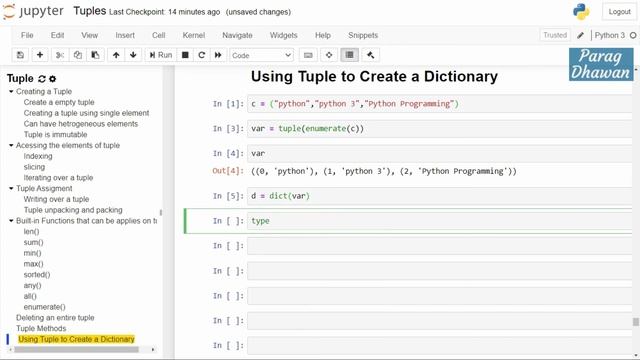Screen dimensions: 640x360
Task: Go to enumerate() in contents
Action: click(x=44, y=307)
